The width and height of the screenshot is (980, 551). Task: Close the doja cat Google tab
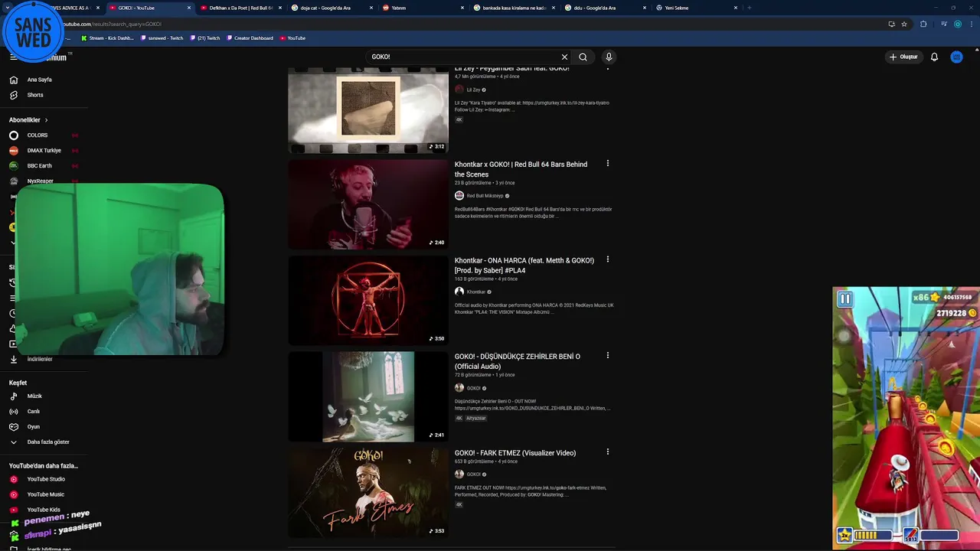click(x=373, y=8)
